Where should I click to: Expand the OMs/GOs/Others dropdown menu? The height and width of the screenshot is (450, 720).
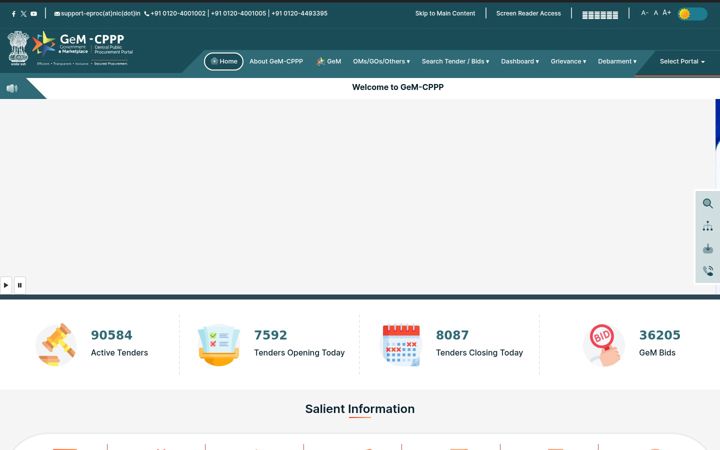381,62
